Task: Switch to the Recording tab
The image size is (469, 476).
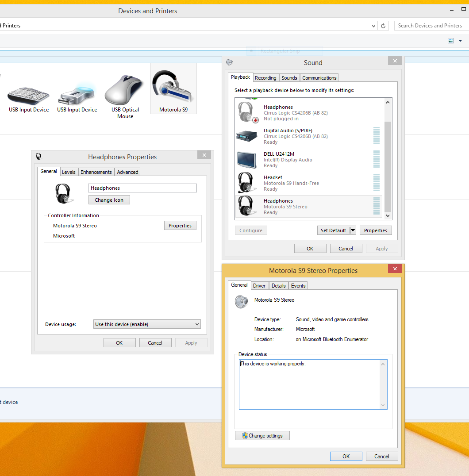Action: click(x=265, y=78)
